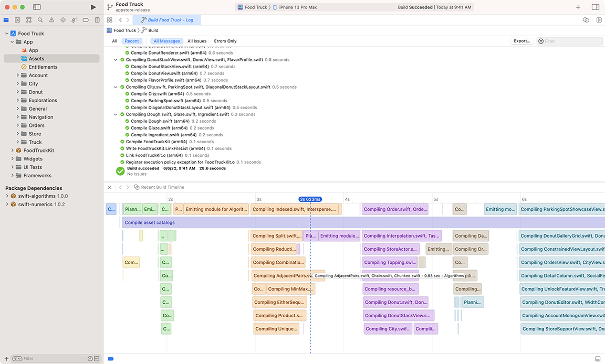This screenshot has width=605, height=364.
Task: Go to previous timeline item arrow
Action: pos(120,187)
